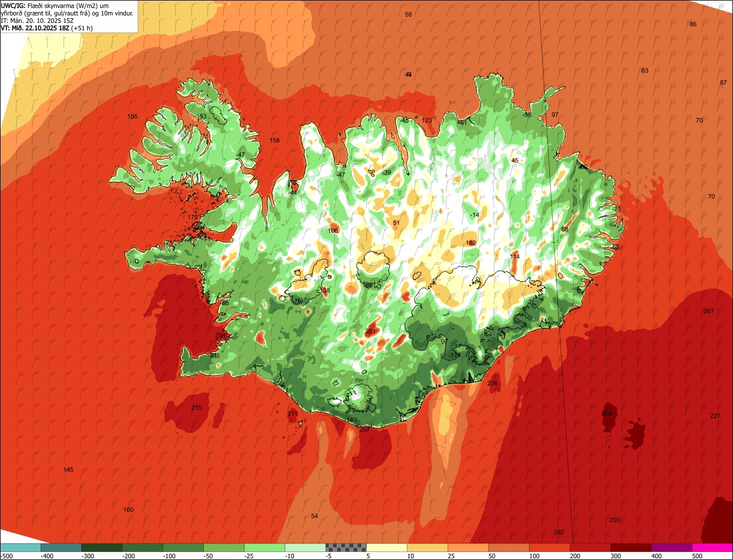Click the map value '160' in the southwest sea
This screenshot has height=560, width=733.
click(x=128, y=510)
